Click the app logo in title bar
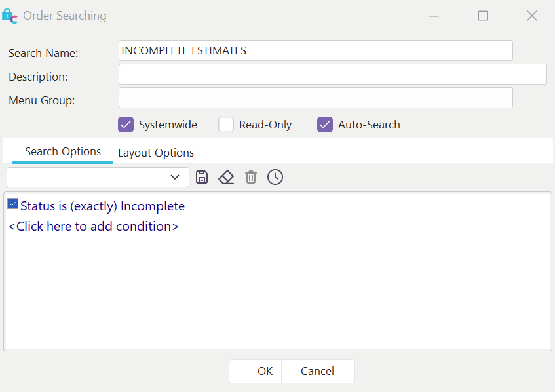Screen dimensions: 555x392 click(10, 16)
